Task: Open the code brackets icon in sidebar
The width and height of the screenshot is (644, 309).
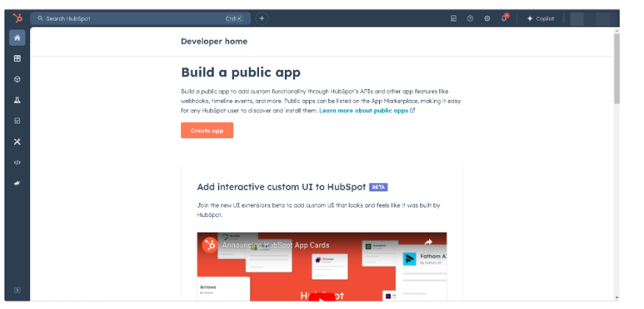Action: point(18,162)
